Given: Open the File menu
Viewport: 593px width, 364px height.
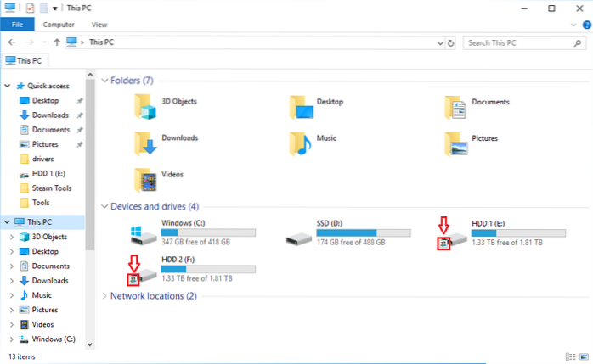Looking at the screenshot, I should (x=17, y=25).
